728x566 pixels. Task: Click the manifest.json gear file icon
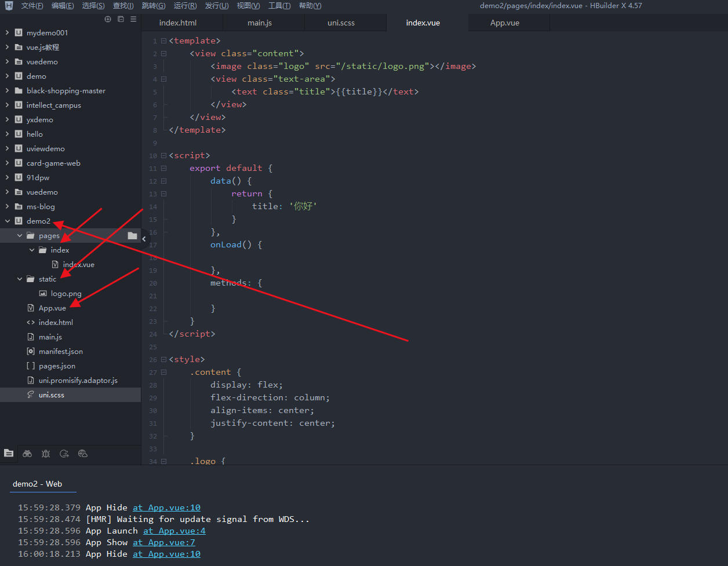[31, 352]
